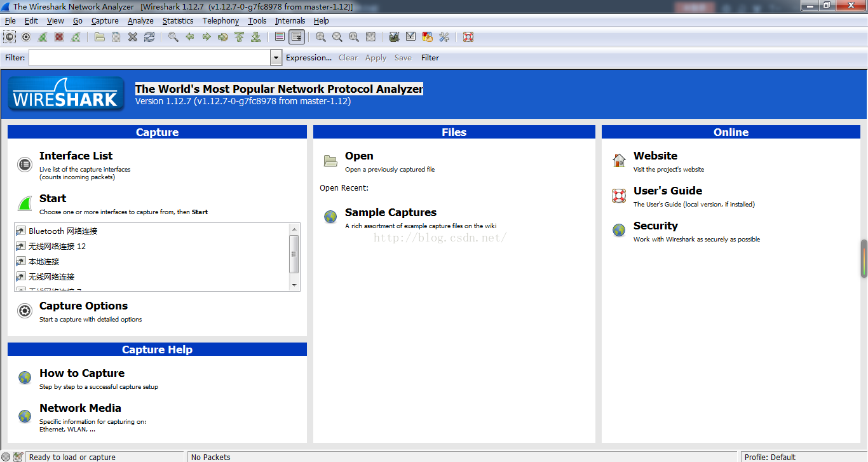This screenshot has height=462, width=868.
Task: Open the coloring rules editor
Action: pyautogui.click(x=428, y=37)
